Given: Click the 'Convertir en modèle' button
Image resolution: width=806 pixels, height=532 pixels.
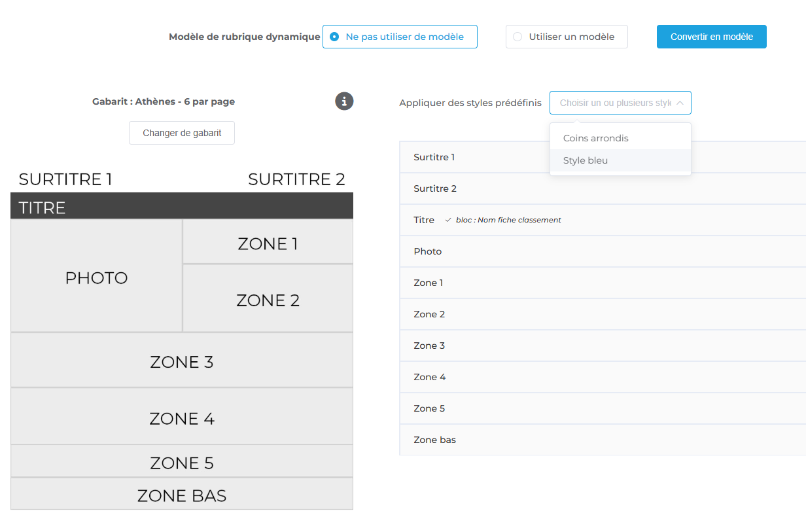Looking at the screenshot, I should [x=711, y=37].
